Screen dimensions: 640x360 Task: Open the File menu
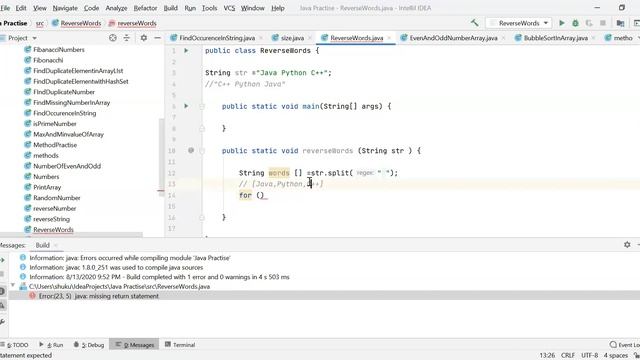click(5, 8)
